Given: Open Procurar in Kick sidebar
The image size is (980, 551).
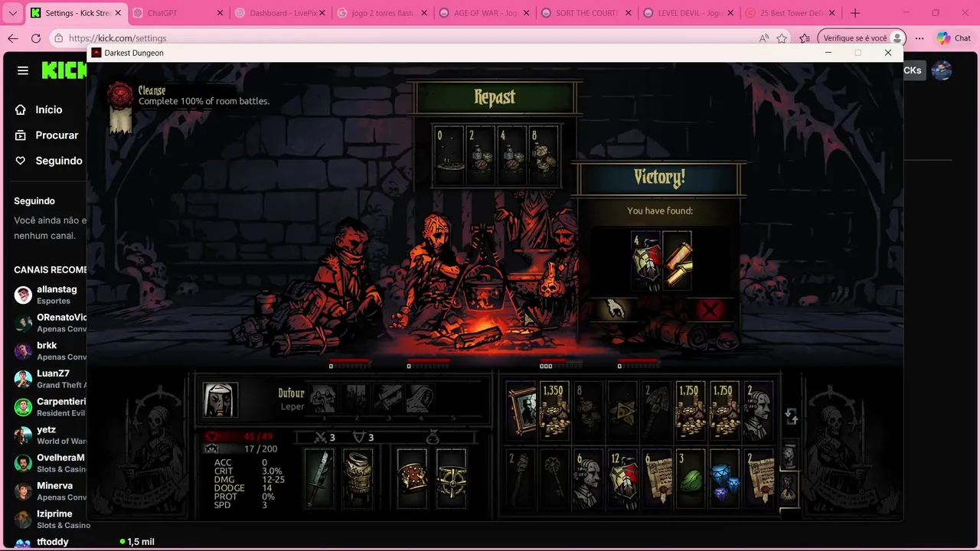Looking at the screenshot, I should coord(45,135).
